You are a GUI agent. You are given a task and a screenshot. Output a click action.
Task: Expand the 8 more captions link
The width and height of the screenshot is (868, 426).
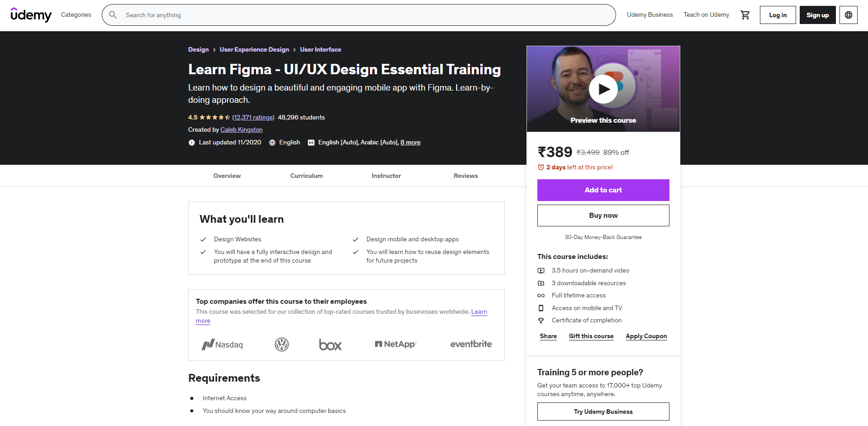tap(410, 143)
